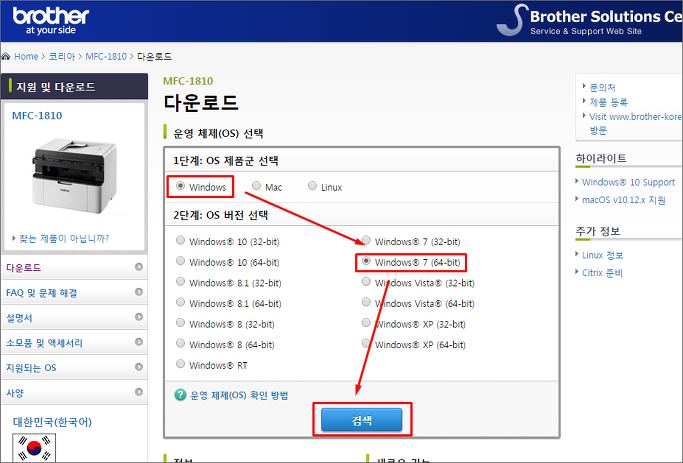
Task: Select Windows RT radio option
Action: (180, 364)
